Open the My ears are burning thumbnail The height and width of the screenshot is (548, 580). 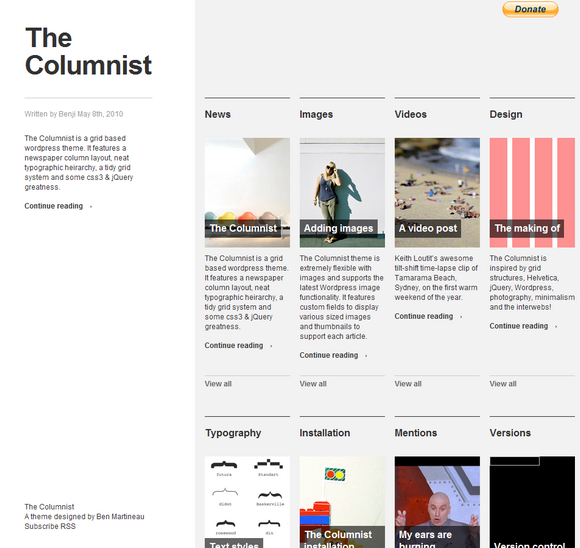(x=437, y=502)
